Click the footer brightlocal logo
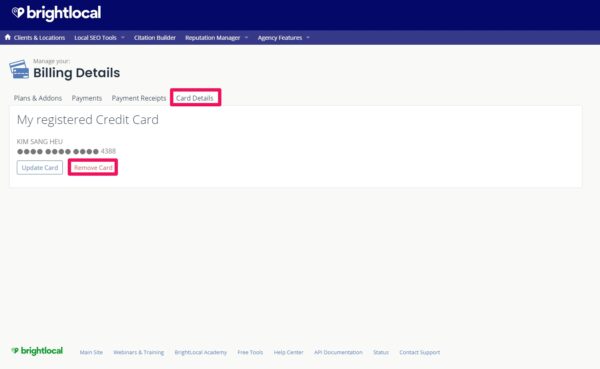This screenshot has width=600, height=369. coord(37,351)
